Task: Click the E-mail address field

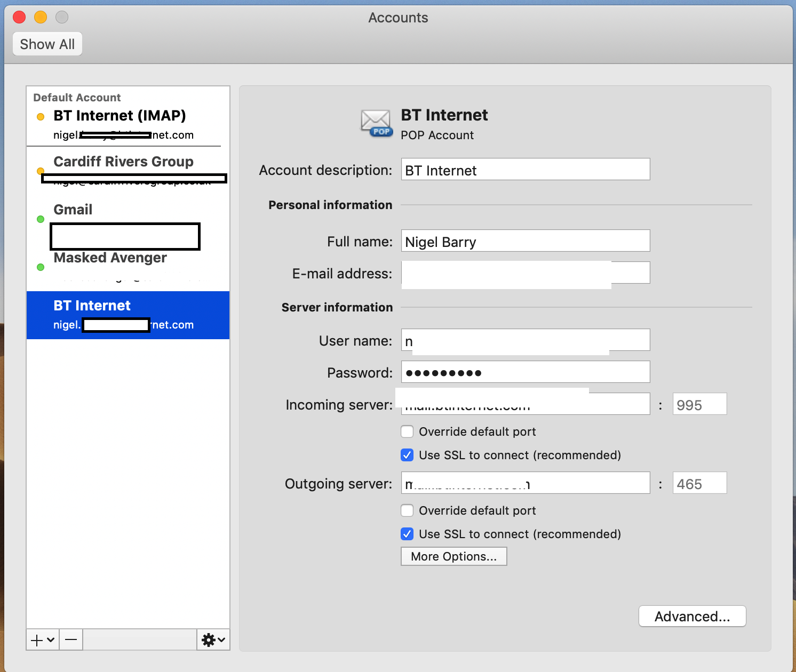Action: click(526, 273)
